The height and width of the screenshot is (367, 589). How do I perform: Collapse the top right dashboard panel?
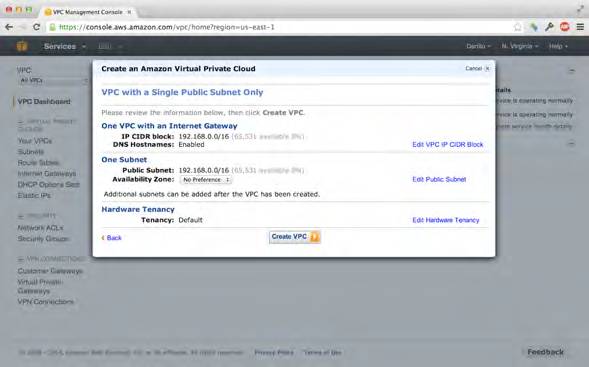(x=571, y=71)
